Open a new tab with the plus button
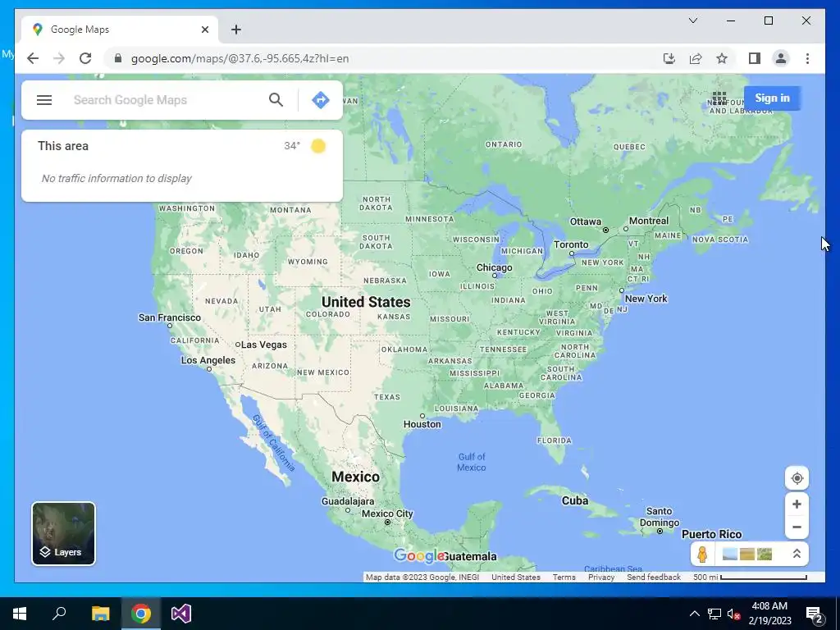This screenshot has height=630, width=840. point(235,30)
